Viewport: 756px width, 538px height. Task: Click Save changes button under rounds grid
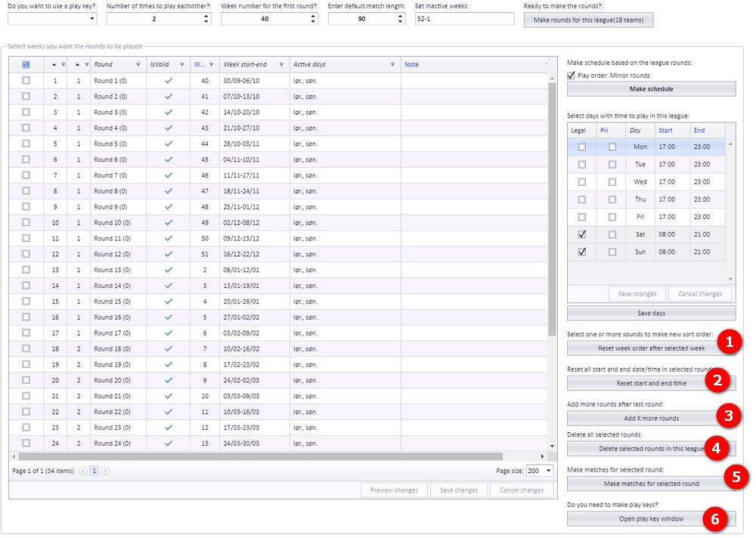point(459,490)
